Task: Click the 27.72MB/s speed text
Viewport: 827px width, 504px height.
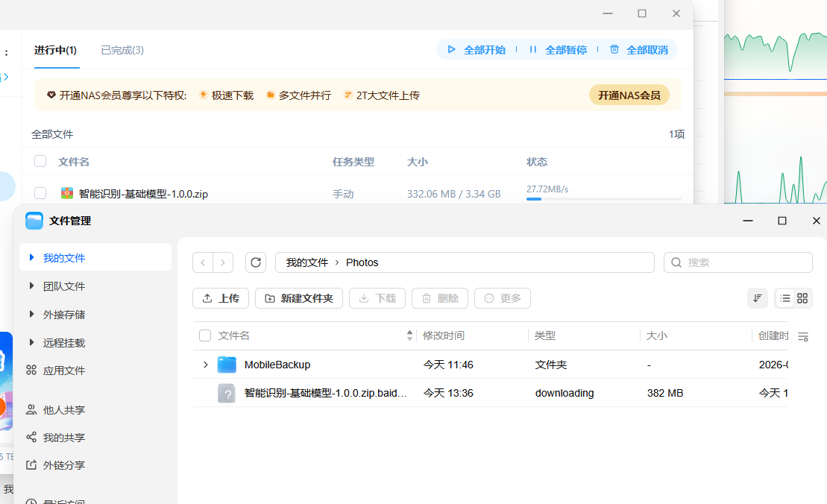Action: pos(547,189)
